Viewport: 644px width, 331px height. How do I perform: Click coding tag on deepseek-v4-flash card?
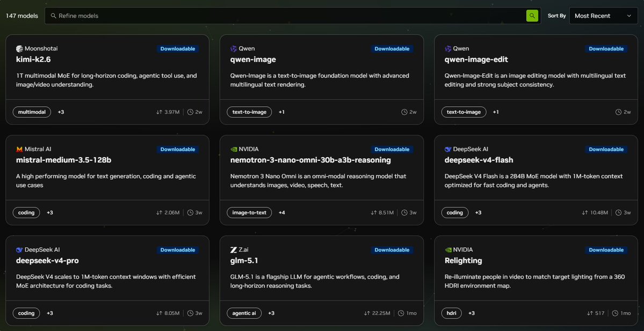pos(454,212)
